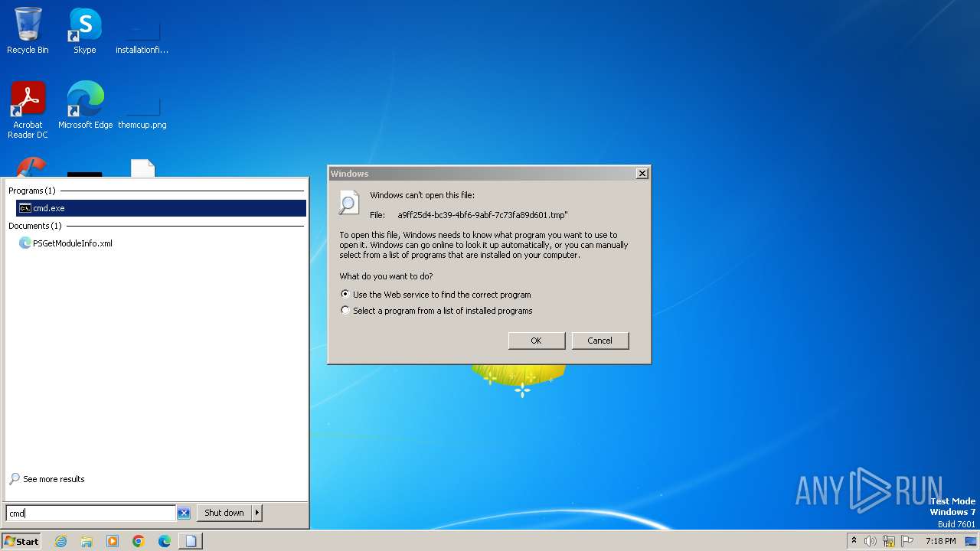Open the Acrobat Reader DC shortcut
Screen dimensions: 980x551
pyautogui.click(x=28, y=110)
